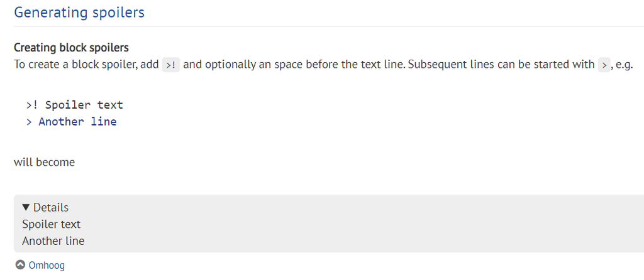Follow the Omhoog link text

[x=47, y=265]
